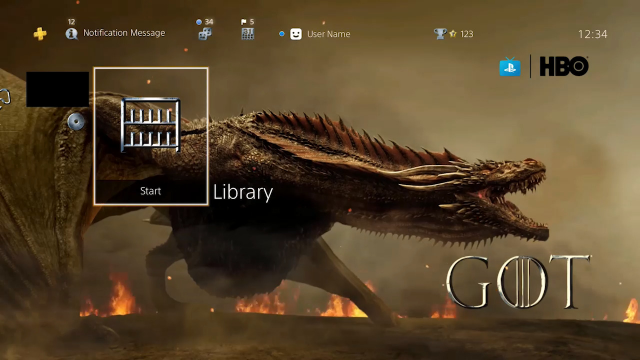Screen dimensions: 640x360
Task: Open the Events calendar icon
Action: pyautogui.click(x=248, y=34)
